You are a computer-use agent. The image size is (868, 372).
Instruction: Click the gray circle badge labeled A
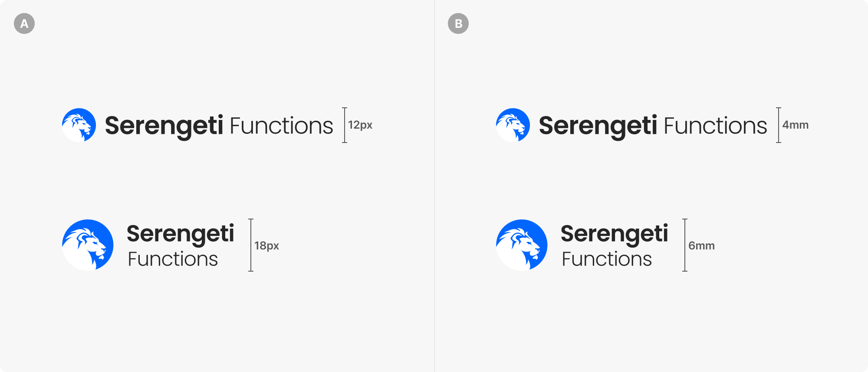pos(24,23)
